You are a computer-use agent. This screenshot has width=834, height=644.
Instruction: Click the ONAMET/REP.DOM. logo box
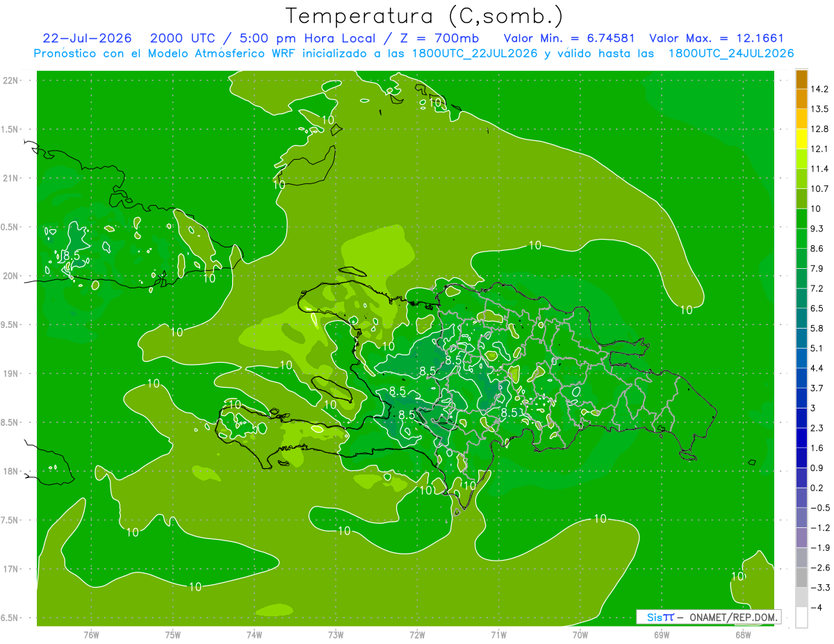coord(708,617)
